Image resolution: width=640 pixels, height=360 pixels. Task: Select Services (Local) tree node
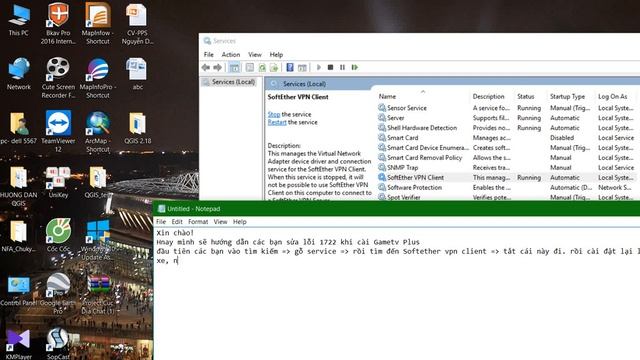229,82
